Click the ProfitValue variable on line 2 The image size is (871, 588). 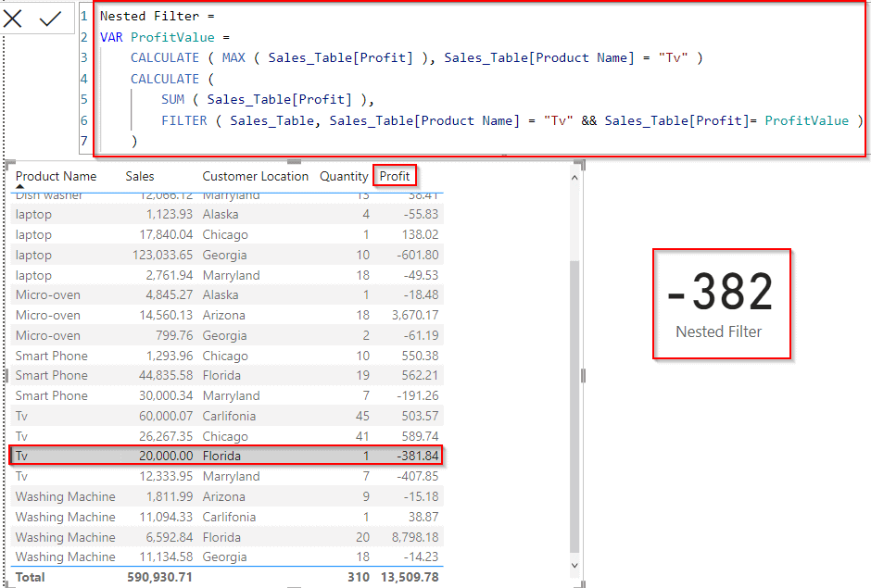(172, 37)
